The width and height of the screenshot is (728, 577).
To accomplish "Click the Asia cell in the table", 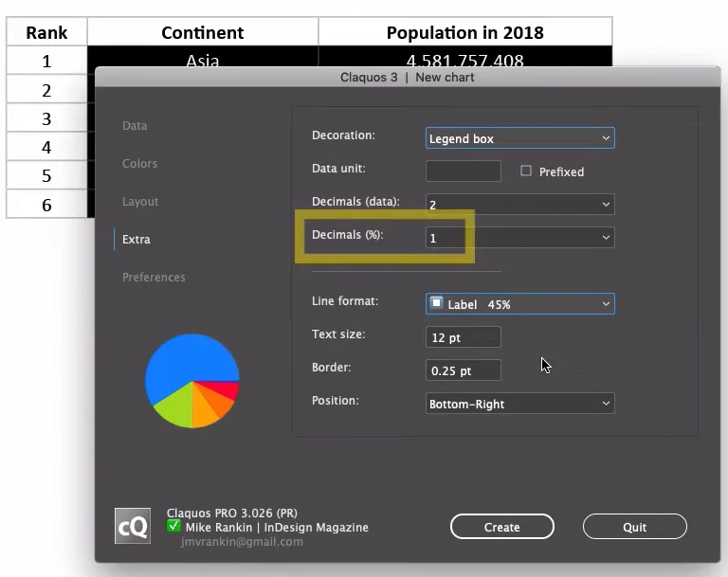I will click(x=203, y=57).
